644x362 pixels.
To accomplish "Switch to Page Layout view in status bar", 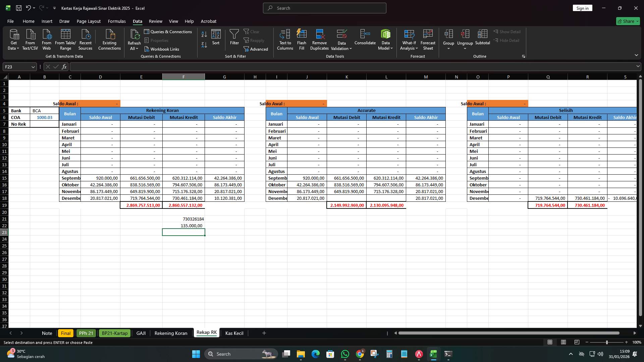I will [563, 342].
